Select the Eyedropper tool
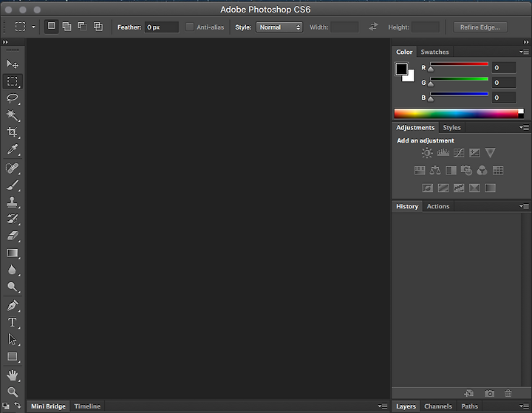This screenshot has height=413, width=532. [x=13, y=149]
